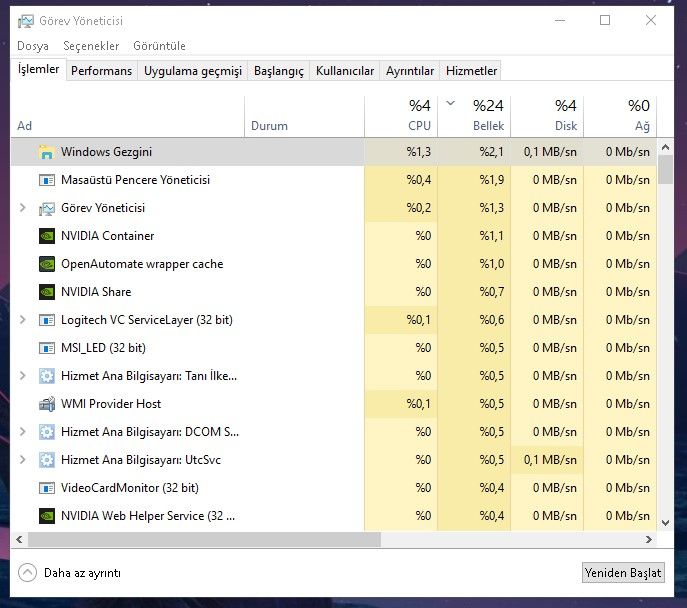687x608 pixels.
Task: Click the vertical scrollbar thumb
Action: point(666,170)
